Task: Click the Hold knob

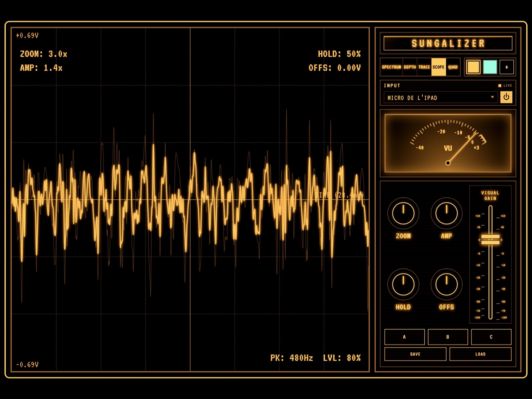Action: 403,284
